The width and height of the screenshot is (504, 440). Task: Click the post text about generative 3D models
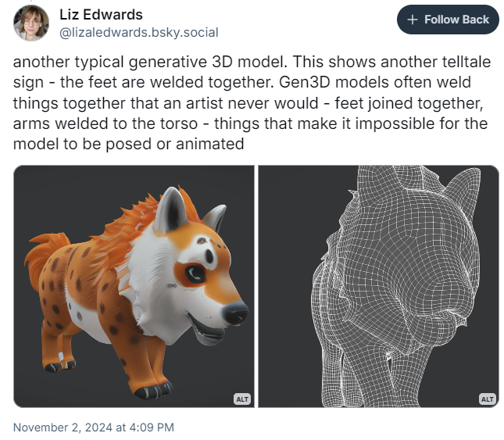251,102
